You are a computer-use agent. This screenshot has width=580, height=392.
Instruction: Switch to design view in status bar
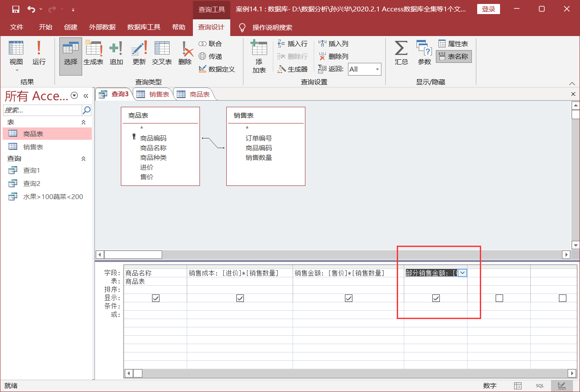click(562, 385)
